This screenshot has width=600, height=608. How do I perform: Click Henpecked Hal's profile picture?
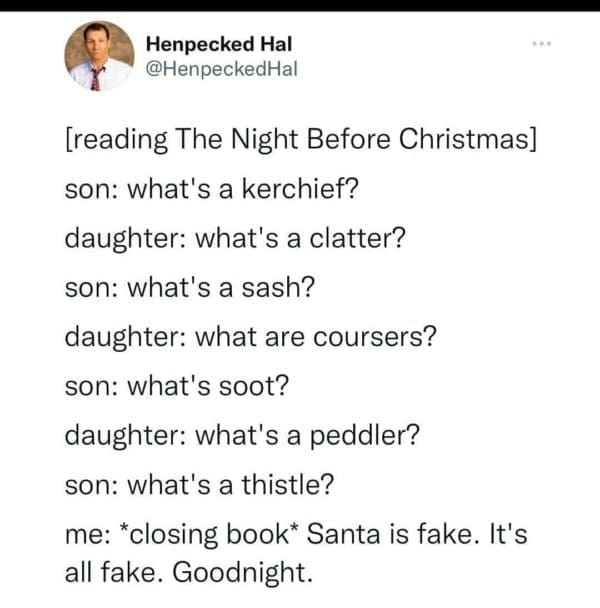pyautogui.click(x=100, y=57)
